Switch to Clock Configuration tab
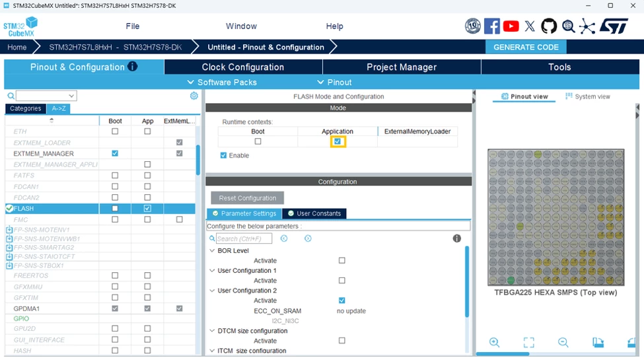This screenshot has width=644, height=358. click(x=242, y=67)
